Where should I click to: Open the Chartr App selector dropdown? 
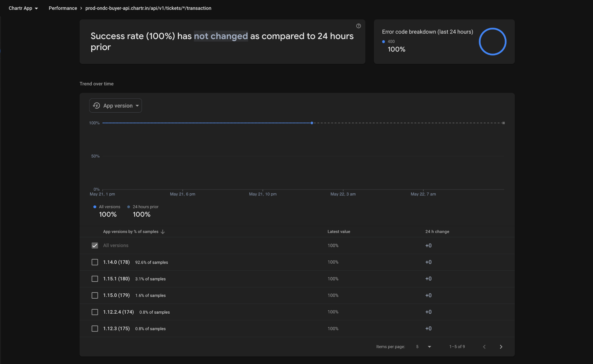coord(23,8)
